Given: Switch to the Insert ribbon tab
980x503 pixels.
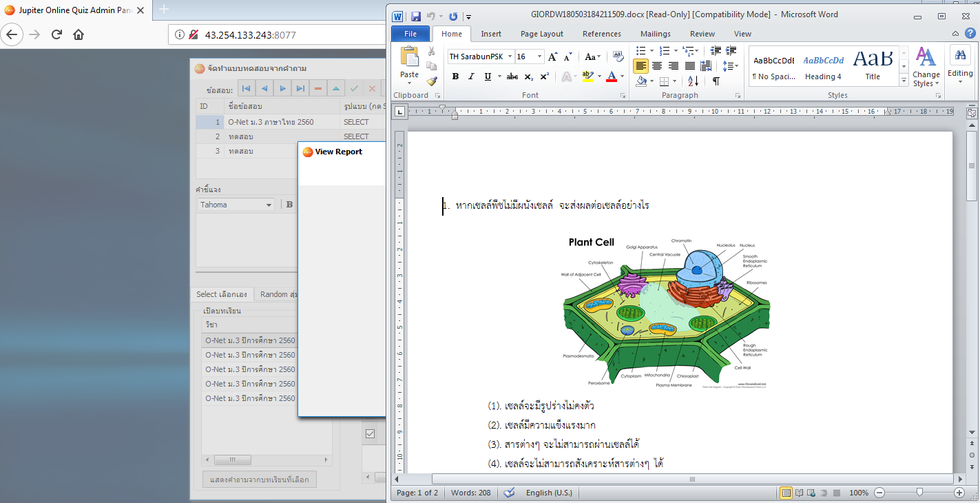Looking at the screenshot, I should click(491, 34).
